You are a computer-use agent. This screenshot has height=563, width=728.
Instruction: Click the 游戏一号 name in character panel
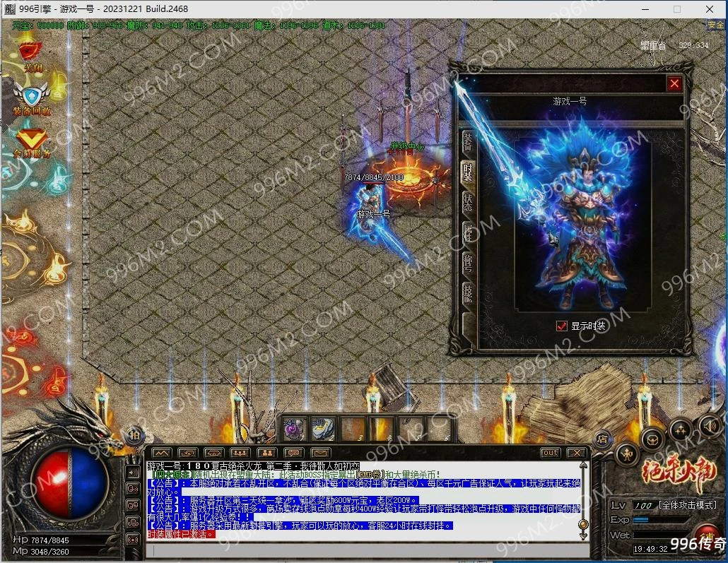pos(570,101)
